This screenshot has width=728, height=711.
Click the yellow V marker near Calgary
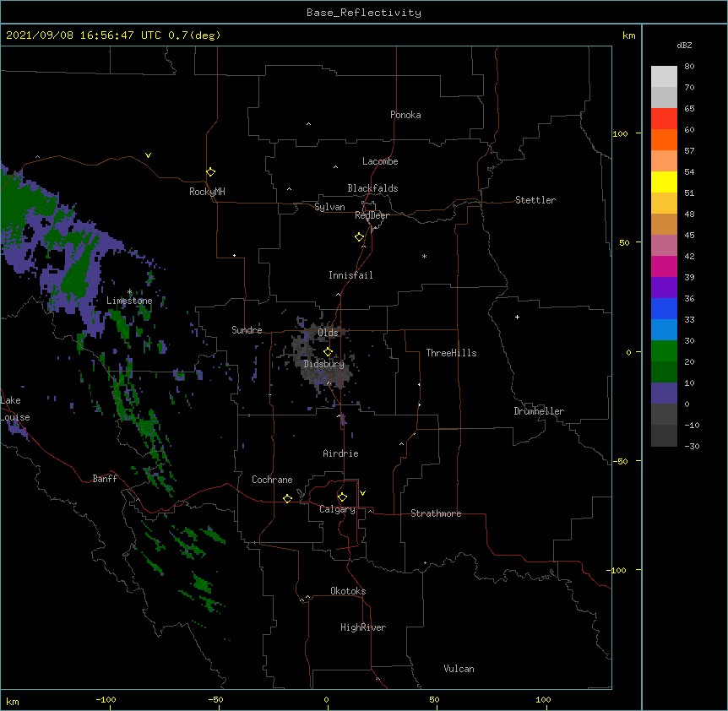[x=362, y=493]
